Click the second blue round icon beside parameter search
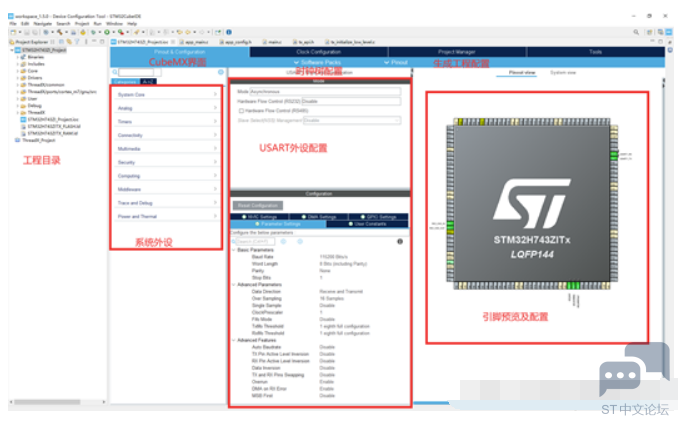Screen dimensions: 678x425 (300, 241)
